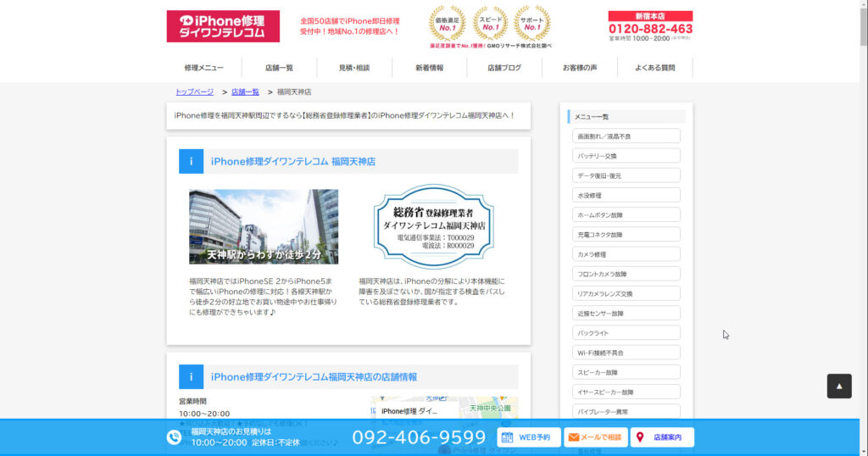This screenshot has height=456, width=868.
Task: Click the 福岡天神店の店舗情報 heading
Action: [314, 377]
